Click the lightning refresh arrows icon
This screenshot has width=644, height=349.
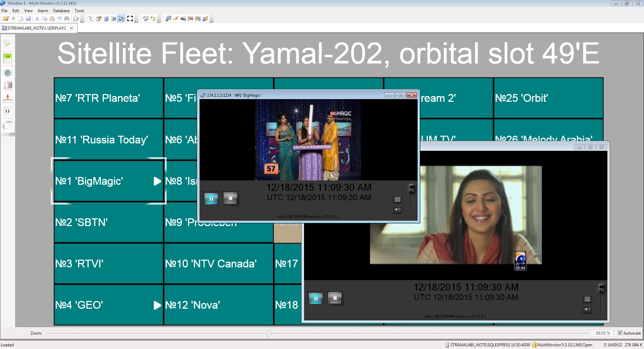click(153, 18)
